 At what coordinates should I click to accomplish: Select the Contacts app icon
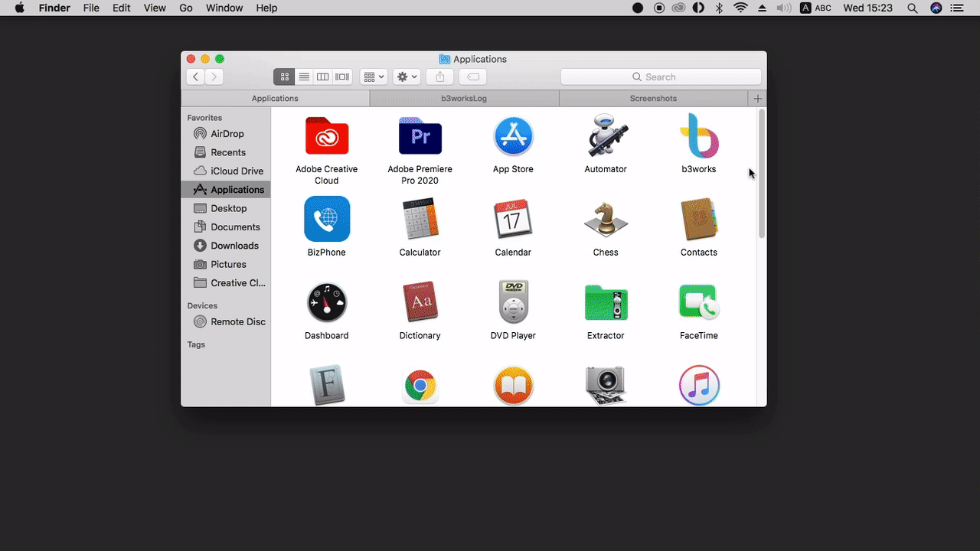coord(699,219)
